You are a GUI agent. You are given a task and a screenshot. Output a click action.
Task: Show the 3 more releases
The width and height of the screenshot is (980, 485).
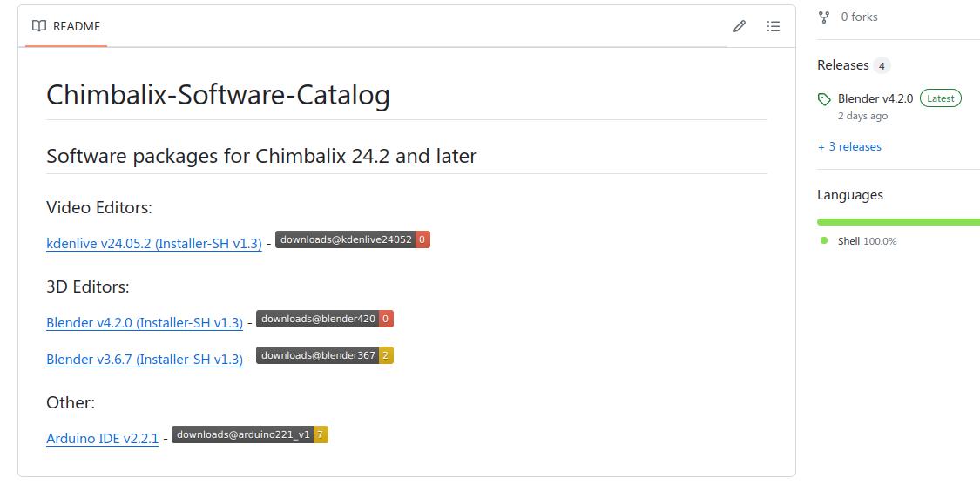(x=849, y=146)
